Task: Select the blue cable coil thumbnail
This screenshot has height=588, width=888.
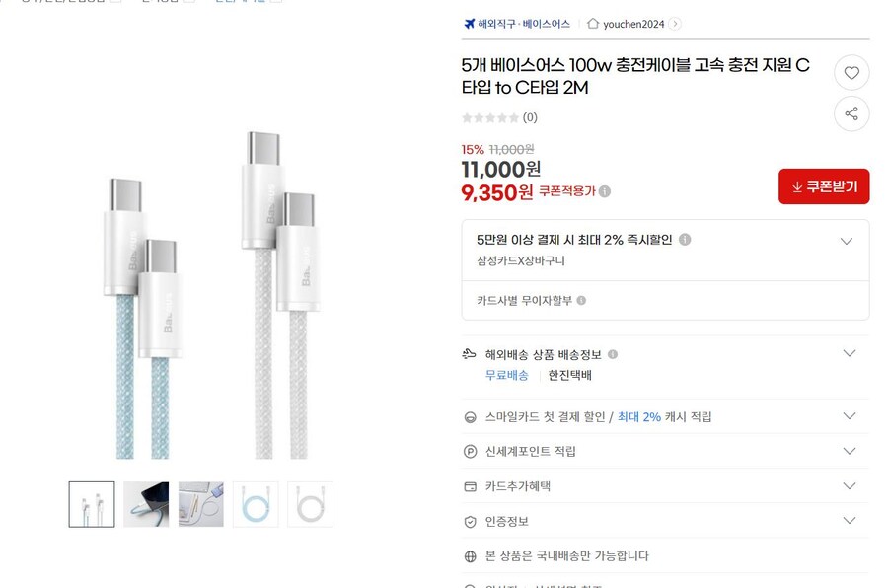Action: (256, 503)
